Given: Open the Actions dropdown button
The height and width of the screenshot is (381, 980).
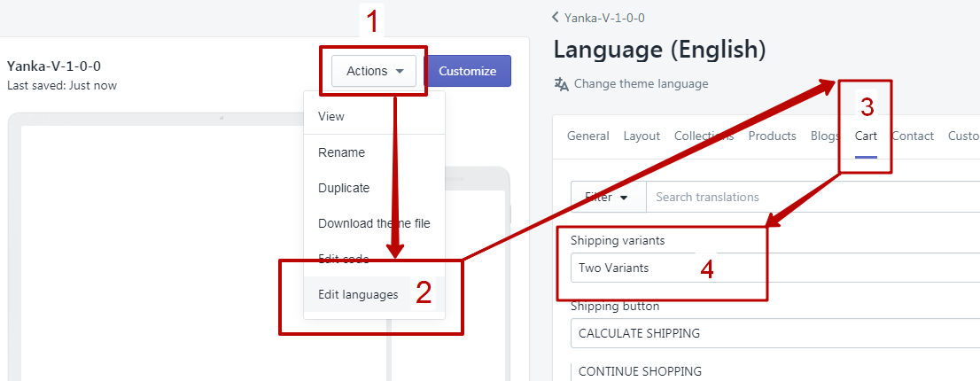Looking at the screenshot, I should point(374,71).
